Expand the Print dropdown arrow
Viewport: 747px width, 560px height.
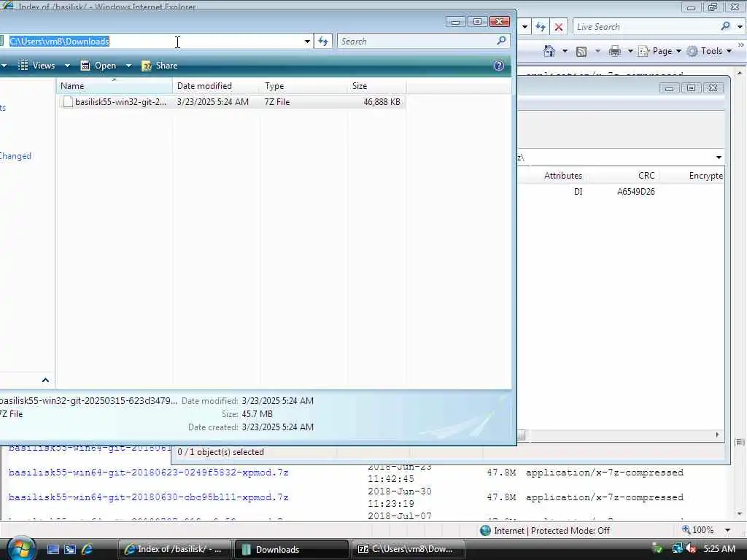coord(630,51)
